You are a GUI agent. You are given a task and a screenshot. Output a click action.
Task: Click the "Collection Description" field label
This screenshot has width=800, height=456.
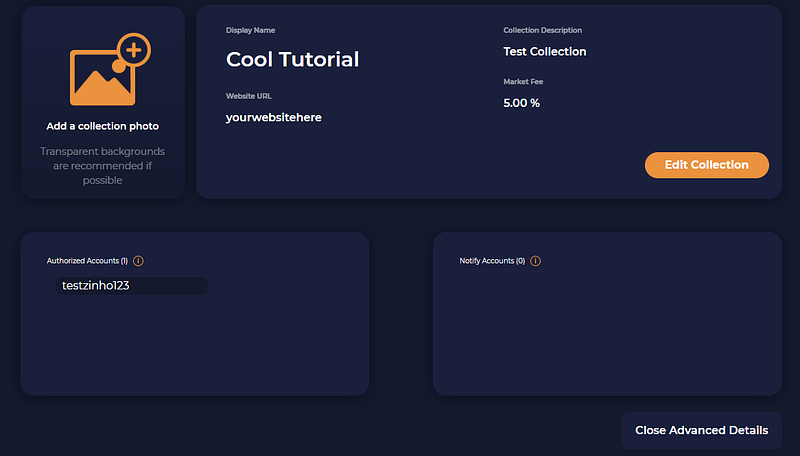(542, 30)
